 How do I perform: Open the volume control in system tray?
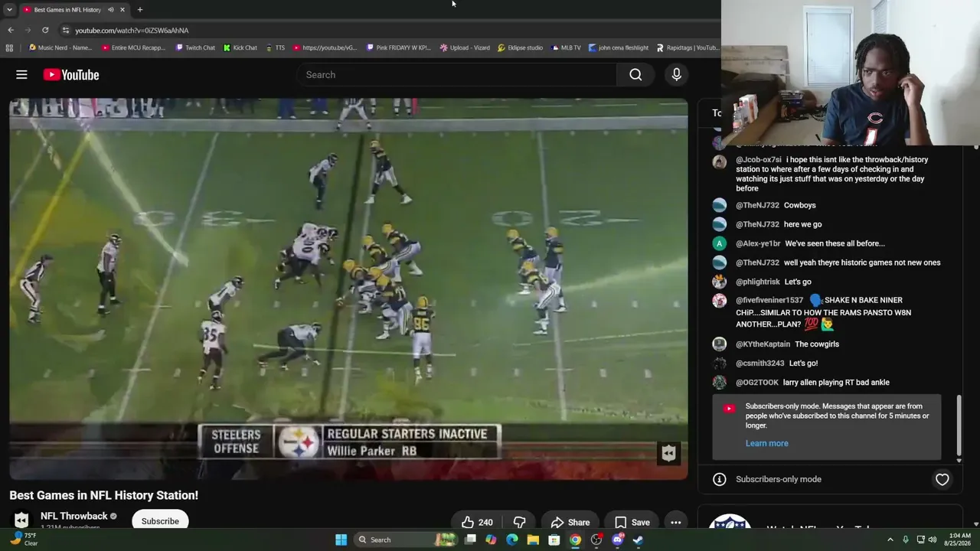click(933, 540)
